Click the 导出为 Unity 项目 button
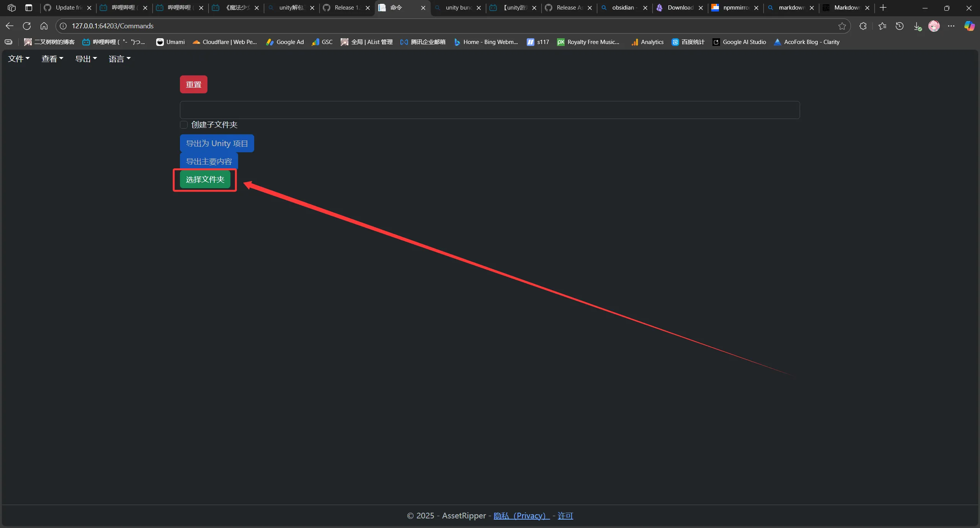The height and width of the screenshot is (528, 980). (x=217, y=143)
